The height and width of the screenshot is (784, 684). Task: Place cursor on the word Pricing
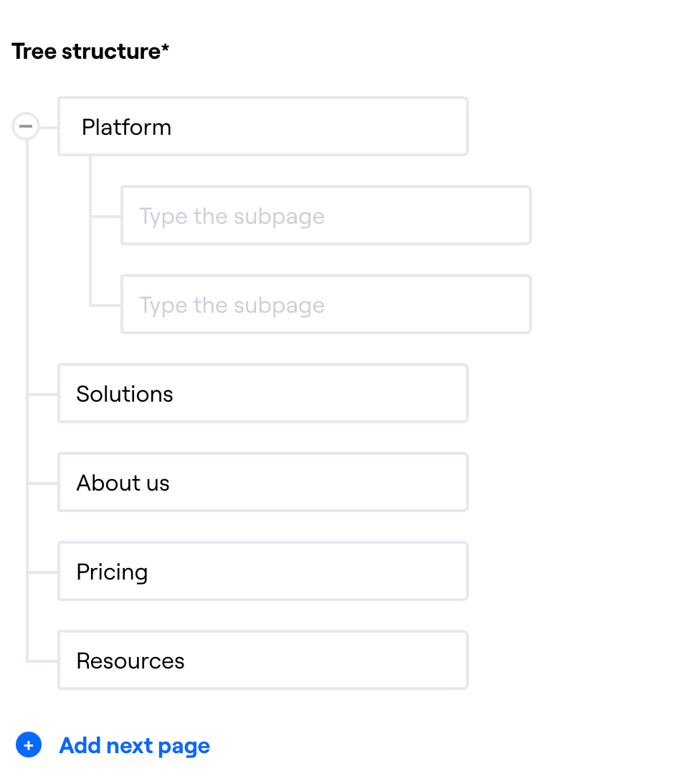click(112, 572)
